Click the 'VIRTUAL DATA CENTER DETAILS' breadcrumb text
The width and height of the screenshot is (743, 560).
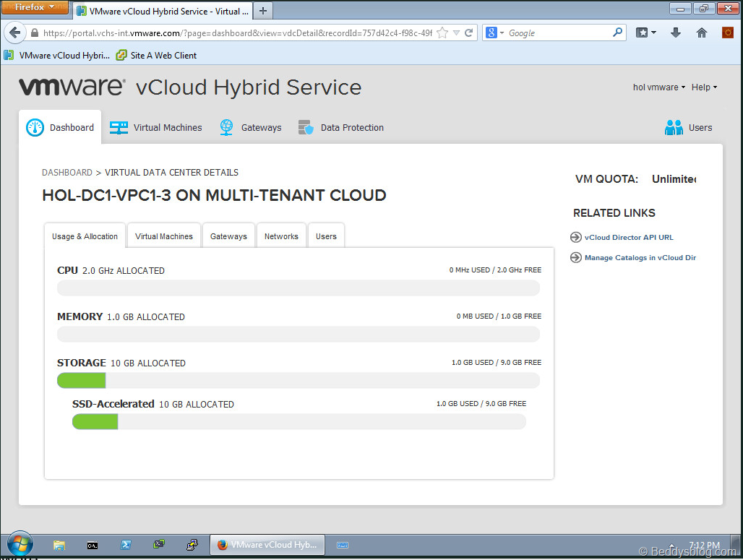[171, 173]
